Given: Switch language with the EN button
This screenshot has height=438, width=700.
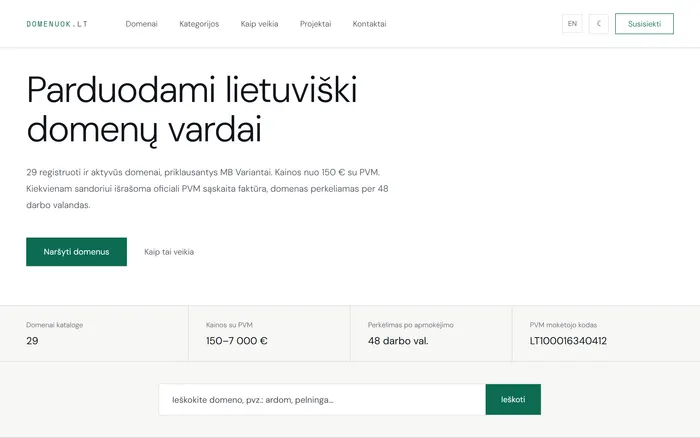Looking at the screenshot, I should [572, 24].
